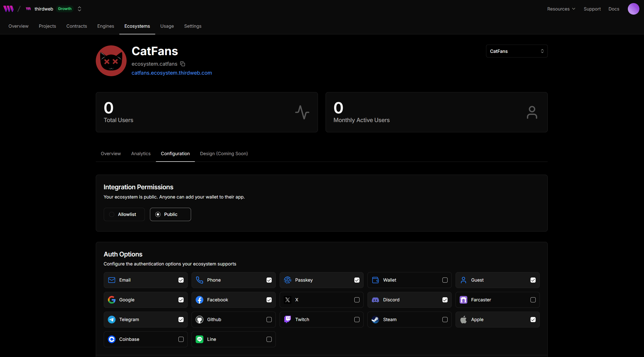Uncheck the Telegram auth option
This screenshot has height=357, width=644.
click(181, 320)
